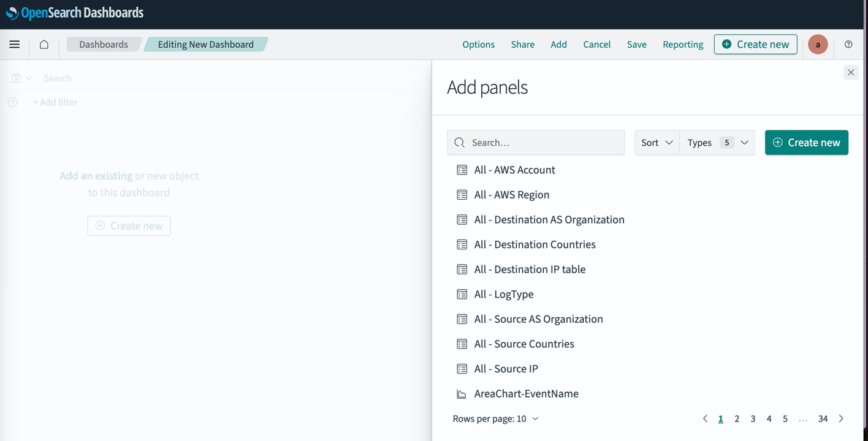This screenshot has width=868, height=441.
Task: Click the table icon for All - Destination Countries
Action: click(x=462, y=244)
